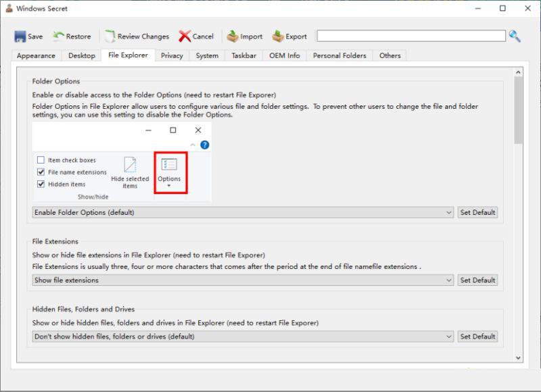Screen dimensions: 541x392
Task: Click Set Default for Hidden Files
Action: point(477,336)
